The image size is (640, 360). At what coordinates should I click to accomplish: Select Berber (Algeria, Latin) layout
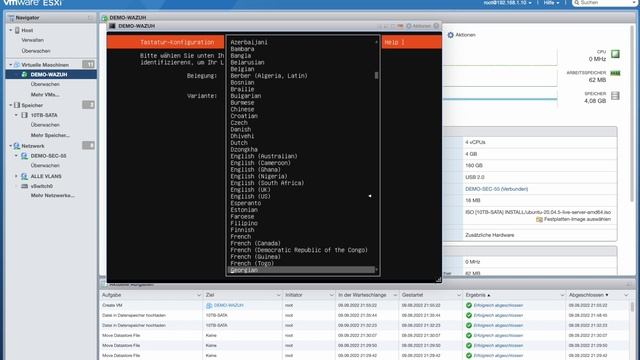(x=269, y=76)
